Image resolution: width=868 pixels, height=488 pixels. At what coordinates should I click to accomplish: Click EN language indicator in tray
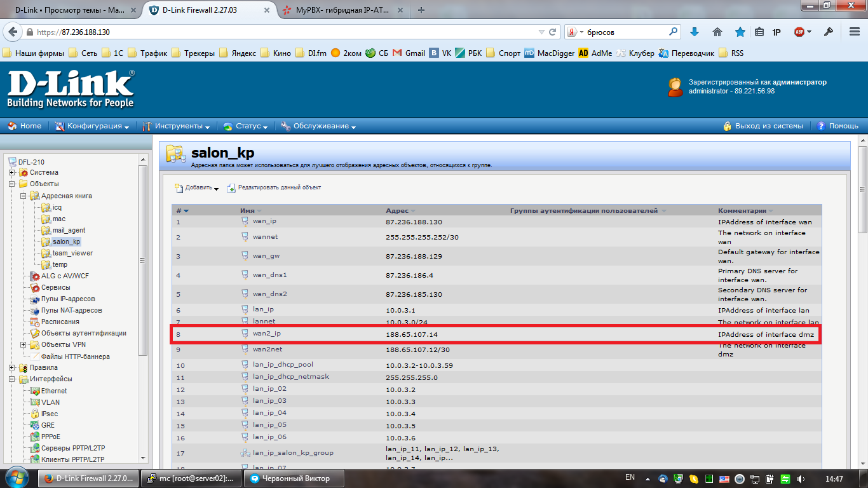(630, 477)
